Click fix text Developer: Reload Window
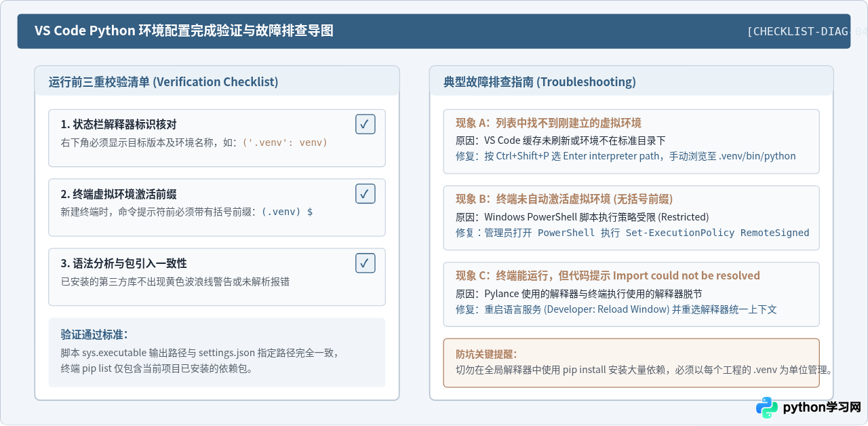This screenshot has height=426, width=868. tap(616, 309)
